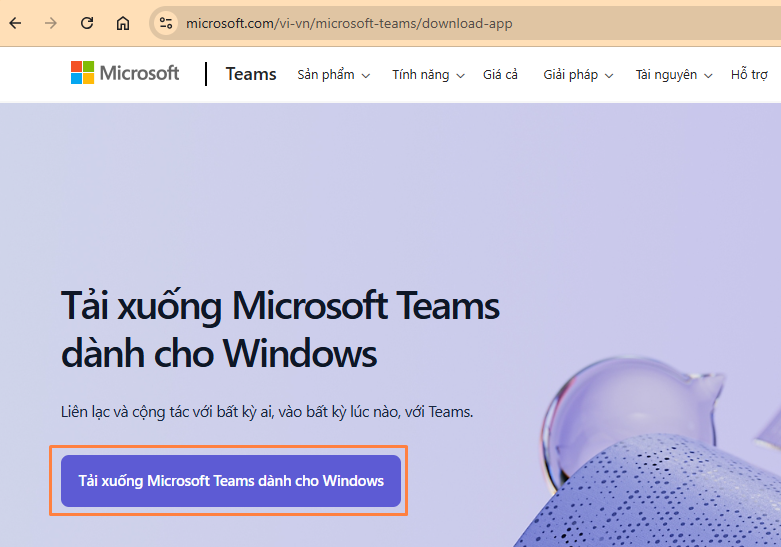View site information icon in address bar
This screenshot has width=781, height=547.
pyautogui.click(x=166, y=23)
